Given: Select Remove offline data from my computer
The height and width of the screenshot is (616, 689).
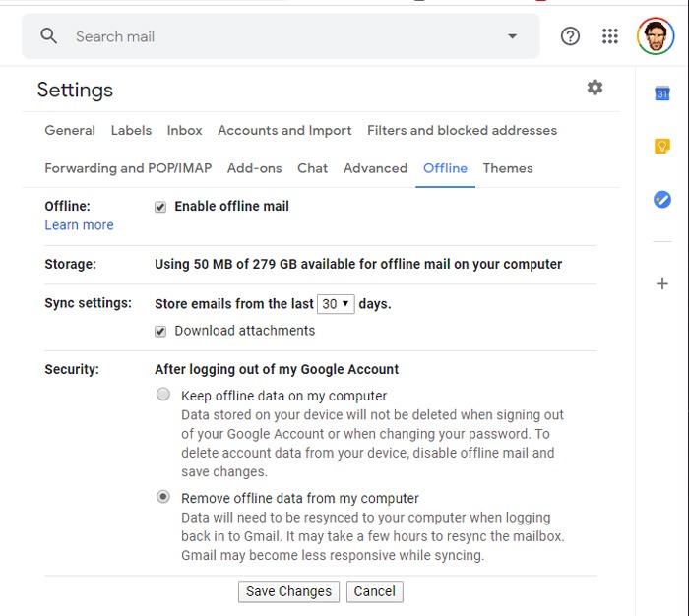Looking at the screenshot, I should pyautogui.click(x=163, y=497).
